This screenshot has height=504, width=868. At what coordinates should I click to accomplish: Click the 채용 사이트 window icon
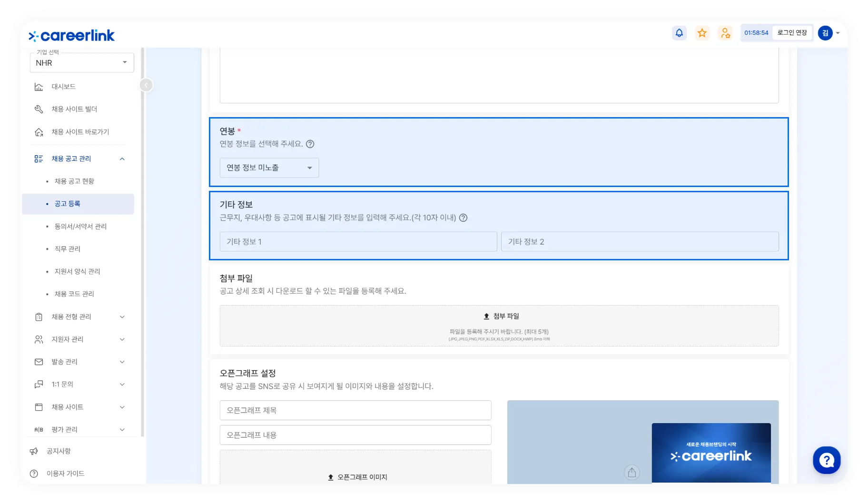[x=39, y=407]
